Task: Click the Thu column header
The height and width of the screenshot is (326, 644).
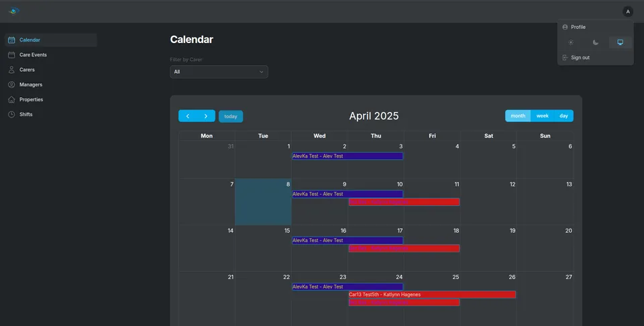Action: 376,136
